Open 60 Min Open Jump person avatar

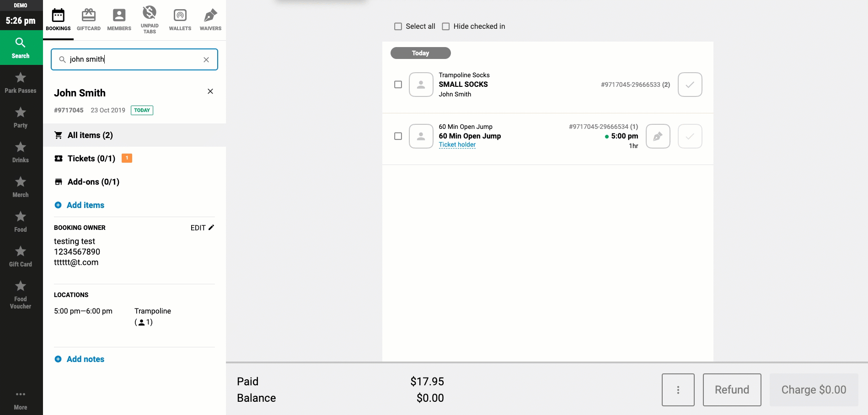tap(421, 136)
